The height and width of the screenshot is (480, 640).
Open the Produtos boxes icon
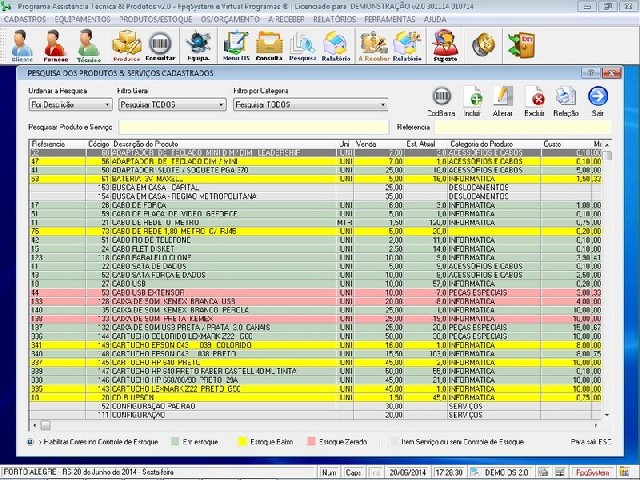point(127,45)
